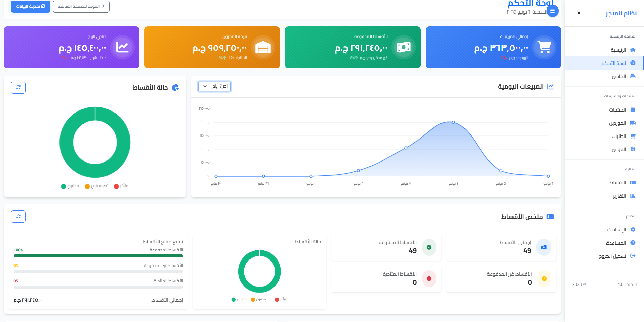
Task: Open the hamburger menu near page title
Action: tap(553, 10)
